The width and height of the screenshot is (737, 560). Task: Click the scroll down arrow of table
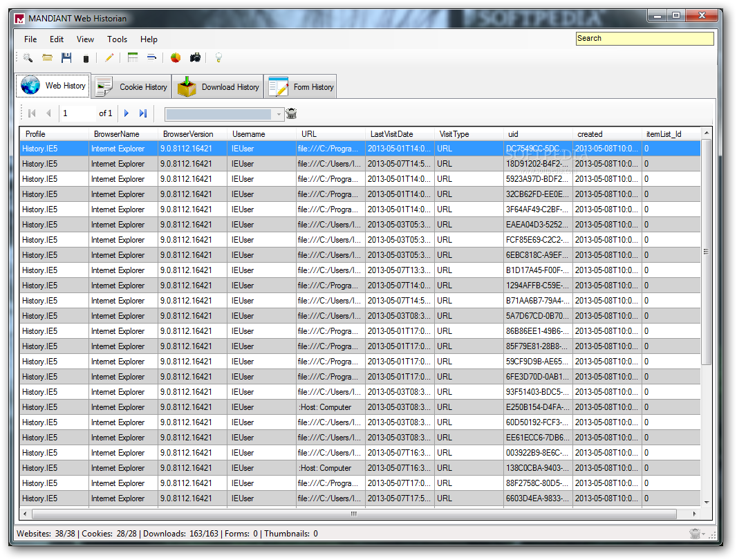pyautogui.click(x=706, y=502)
